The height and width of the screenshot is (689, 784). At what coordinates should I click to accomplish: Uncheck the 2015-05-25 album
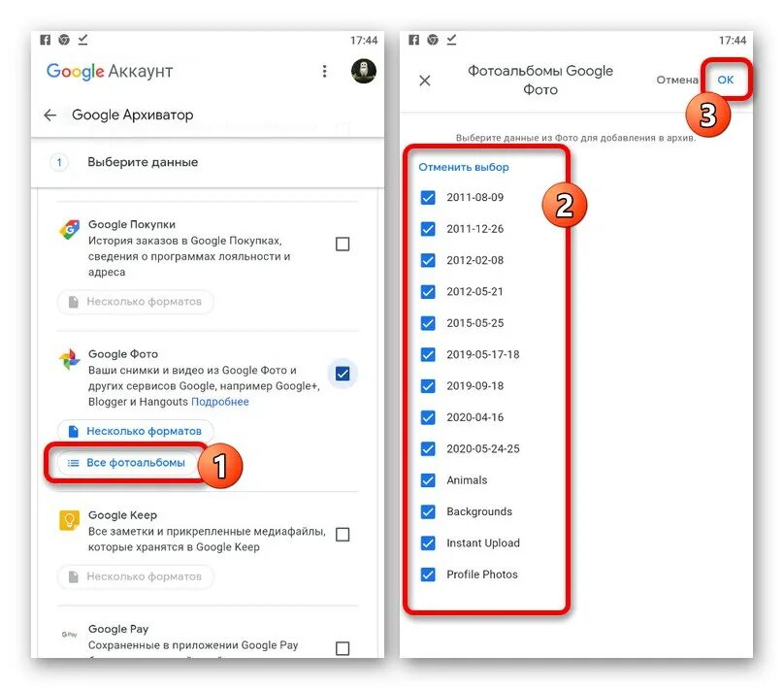(x=428, y=323)
